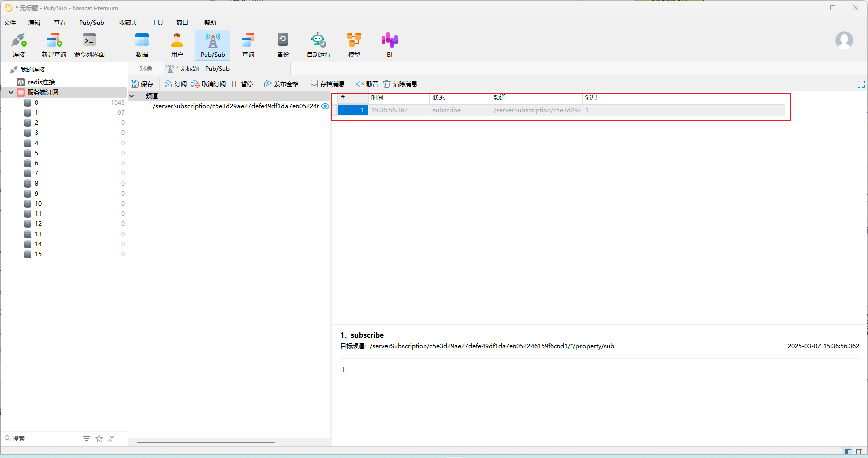This screenshot has width=868, height=458.
Task: Click the 时间 column header
Action: (x=399, y=98)
